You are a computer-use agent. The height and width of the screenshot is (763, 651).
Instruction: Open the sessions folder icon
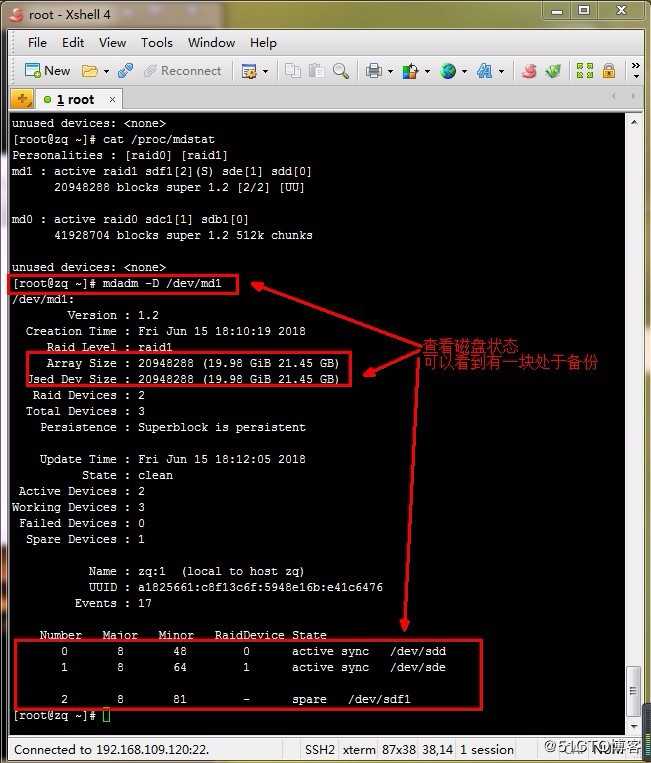90,71
